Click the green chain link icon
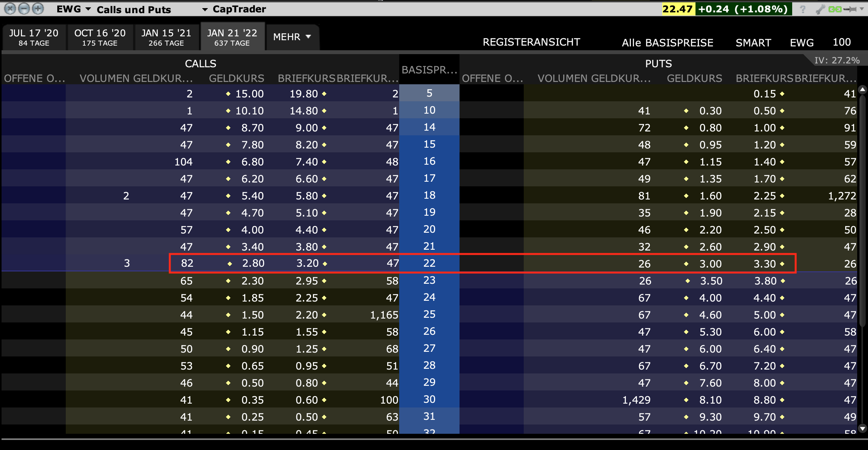 [x=835, y=9]
